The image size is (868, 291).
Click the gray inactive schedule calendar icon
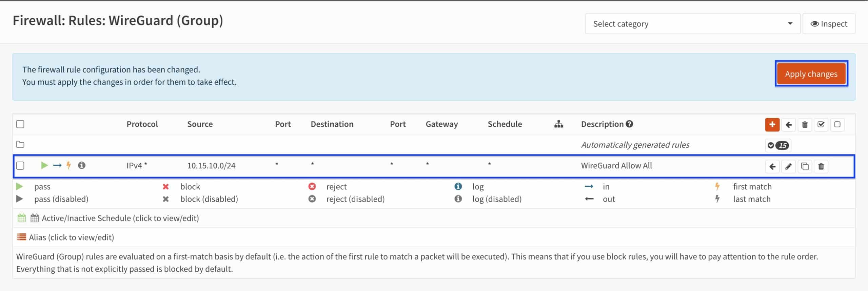(35, 218)
